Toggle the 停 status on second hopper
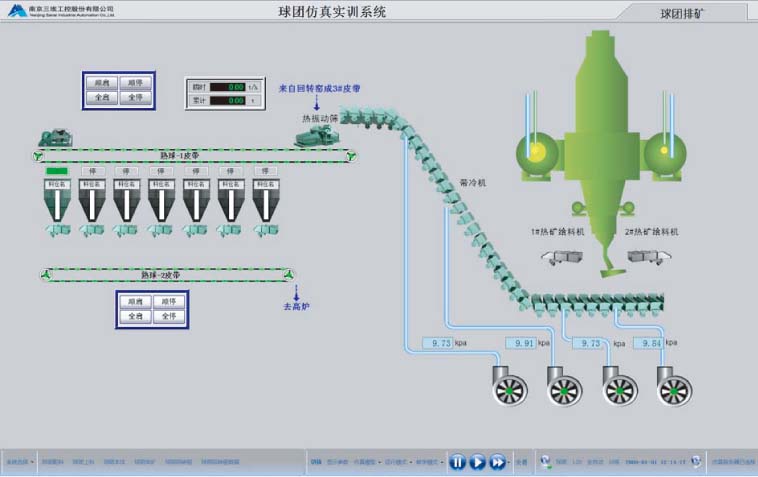 click(92, 171)
